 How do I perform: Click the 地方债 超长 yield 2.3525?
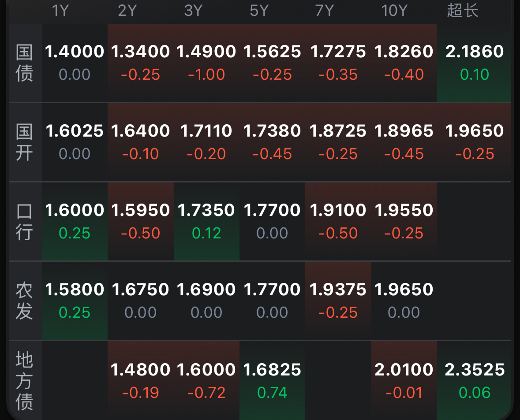point(474,380)
